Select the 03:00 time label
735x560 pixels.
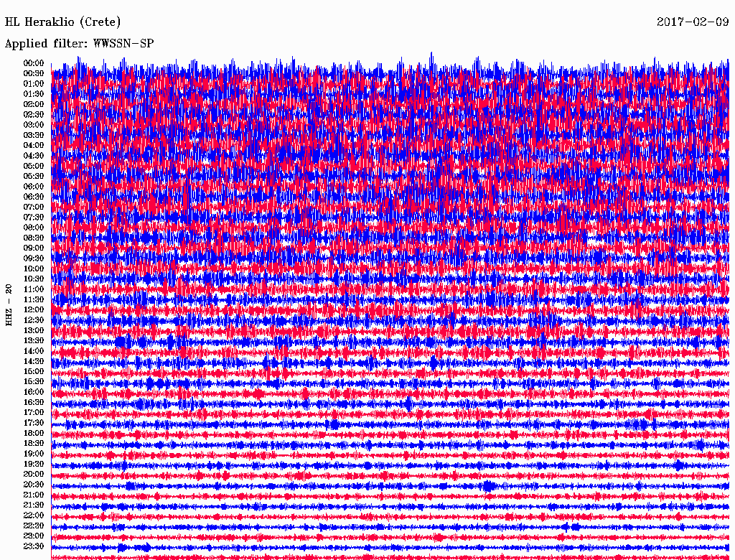click(34, 125)
